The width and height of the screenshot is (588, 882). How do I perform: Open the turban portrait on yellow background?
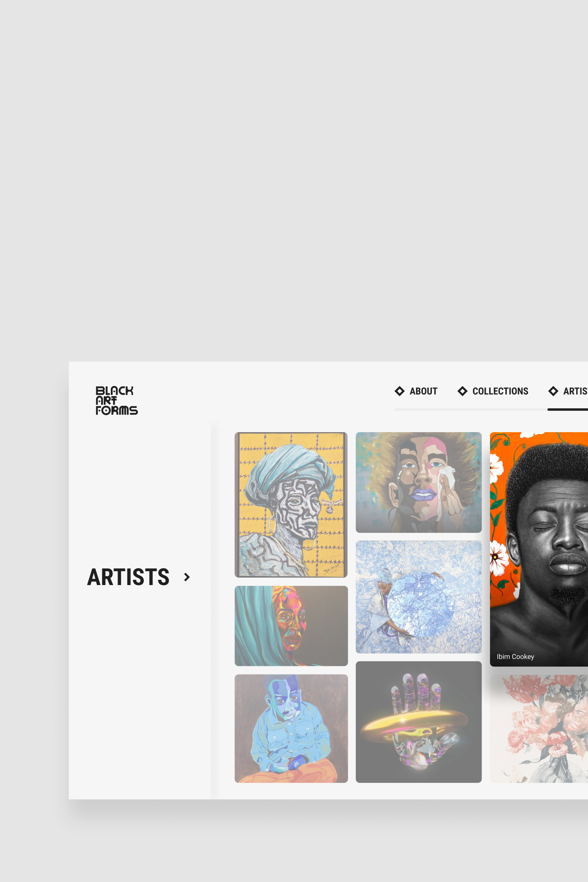pos(291,505)
